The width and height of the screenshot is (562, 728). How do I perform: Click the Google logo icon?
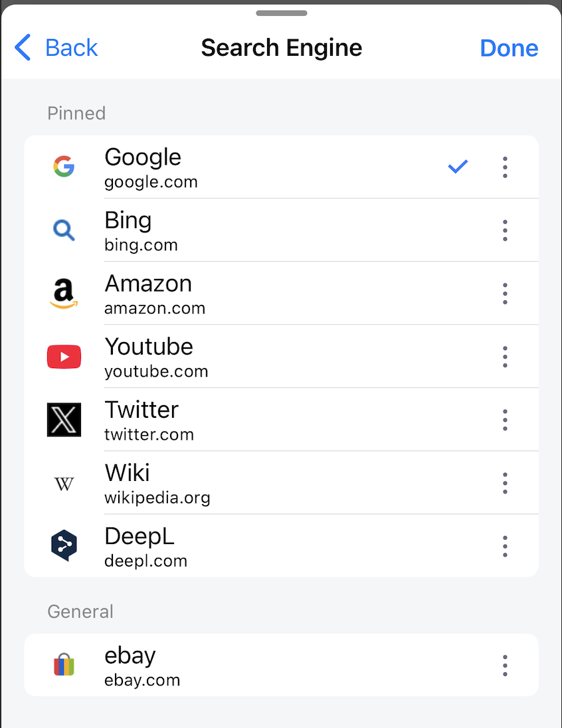pos(64,167)
